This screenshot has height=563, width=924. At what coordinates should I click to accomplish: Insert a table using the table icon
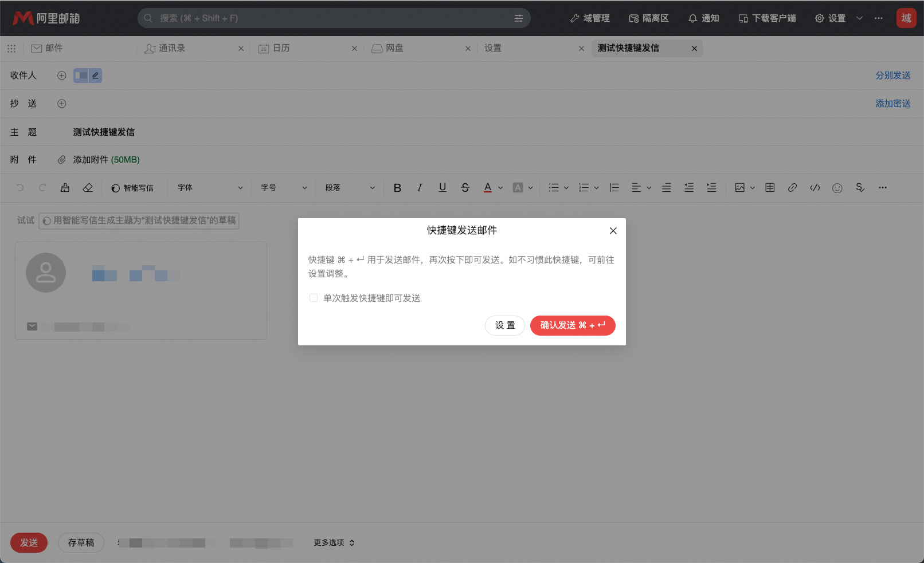click(x=770, y=188)
